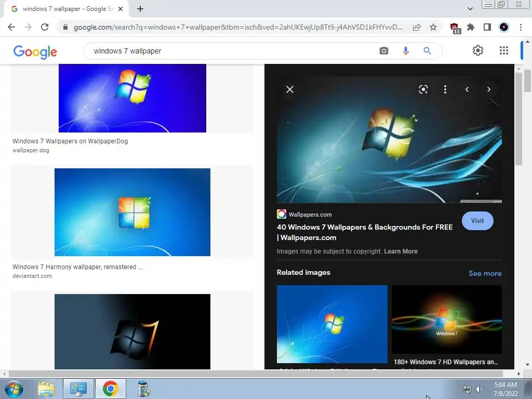Image resolution: width=532 pixels, height=399 pixels.
Task: Click the Visit button
Action: tap(477, 220)
